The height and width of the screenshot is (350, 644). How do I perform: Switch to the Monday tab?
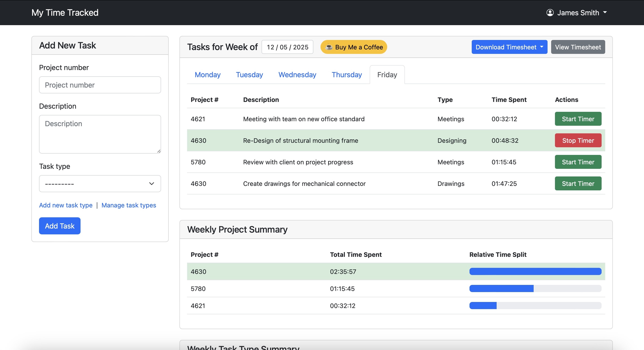[x=207, y=75]
